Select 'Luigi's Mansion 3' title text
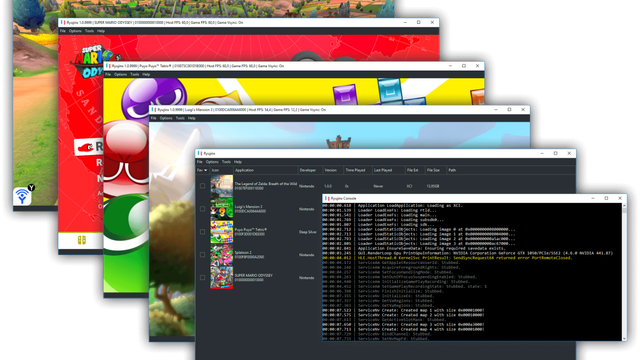 coord(249,207)
